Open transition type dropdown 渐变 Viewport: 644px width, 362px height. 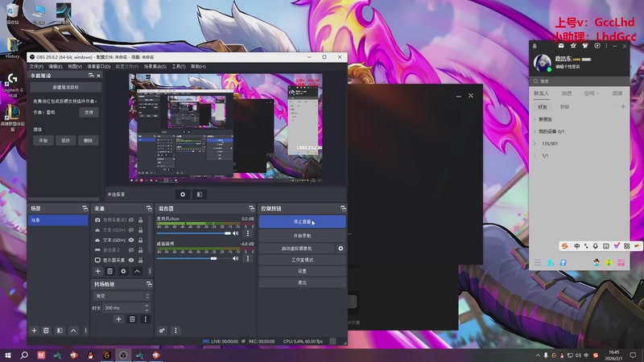[122, 296]
